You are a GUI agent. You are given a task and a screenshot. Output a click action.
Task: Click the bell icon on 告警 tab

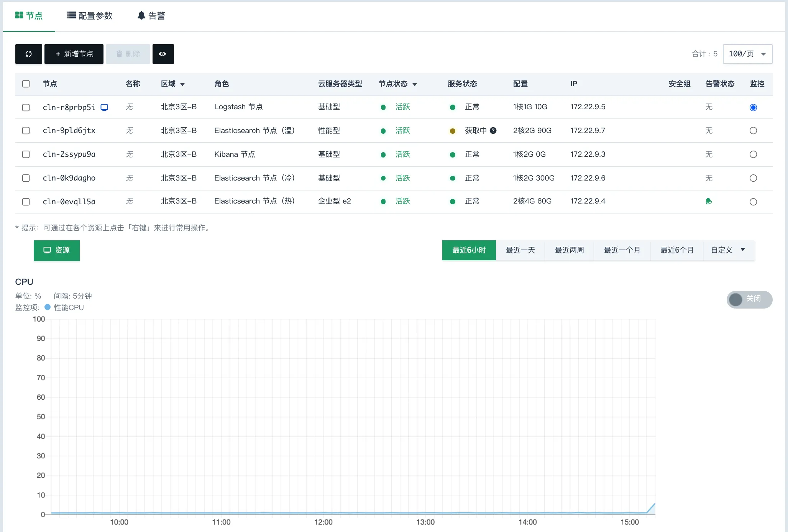(141, 15)
